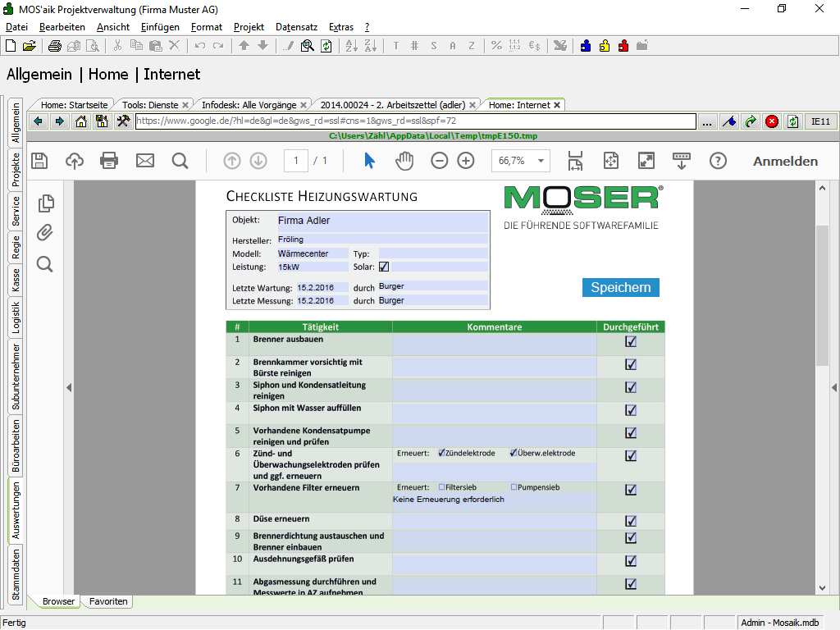The image size is (840, 630).
Task: Open the Extras menu
Action: pos(341,27)
